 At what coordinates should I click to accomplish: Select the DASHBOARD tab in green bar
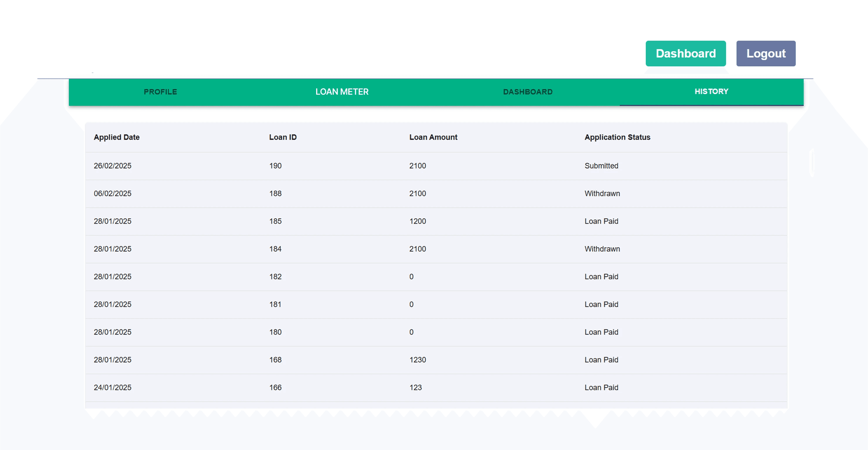click(x=528, y=92)
